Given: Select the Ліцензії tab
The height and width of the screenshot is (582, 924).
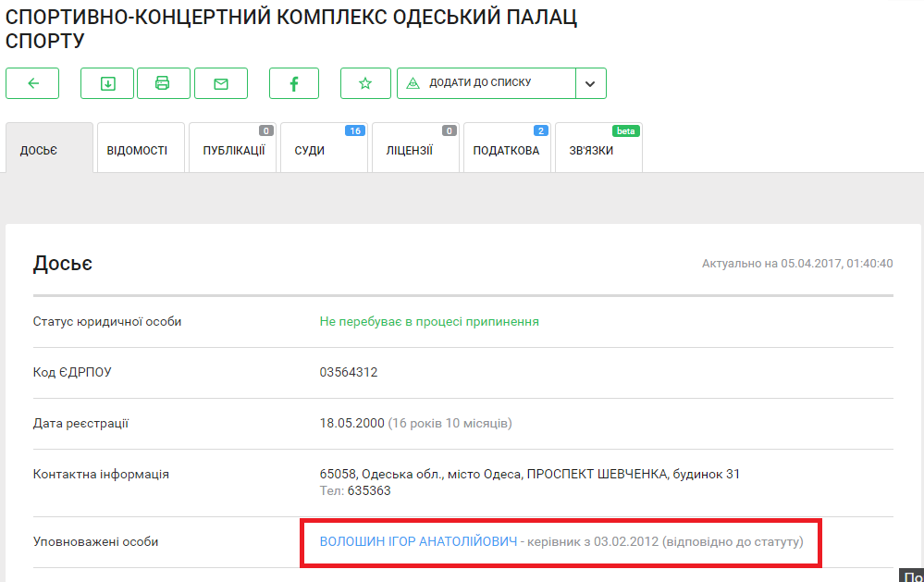Looking at the screenshot, I should point(414,150).
